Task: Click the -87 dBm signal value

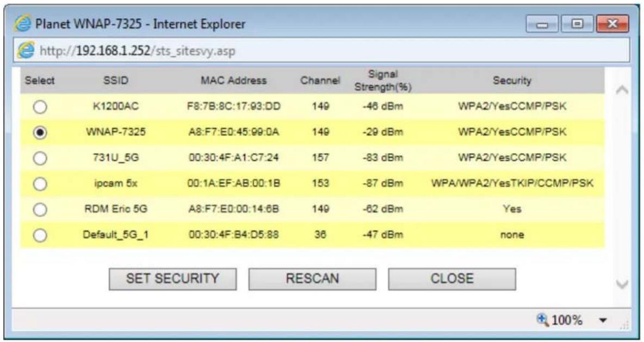Action: coord(383,184)
